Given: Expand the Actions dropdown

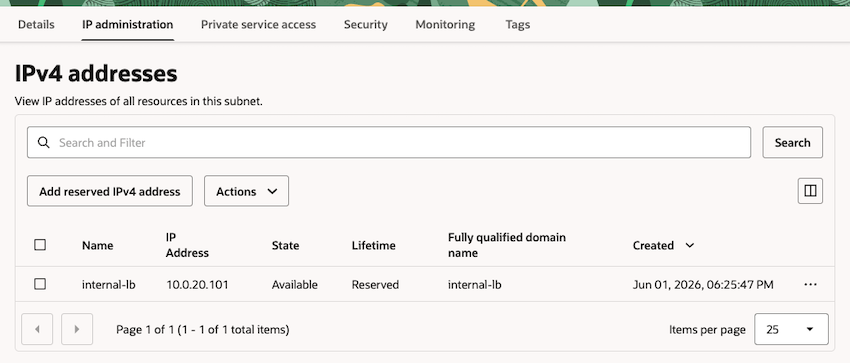Looking at the screenshot, I should [246, 191].
